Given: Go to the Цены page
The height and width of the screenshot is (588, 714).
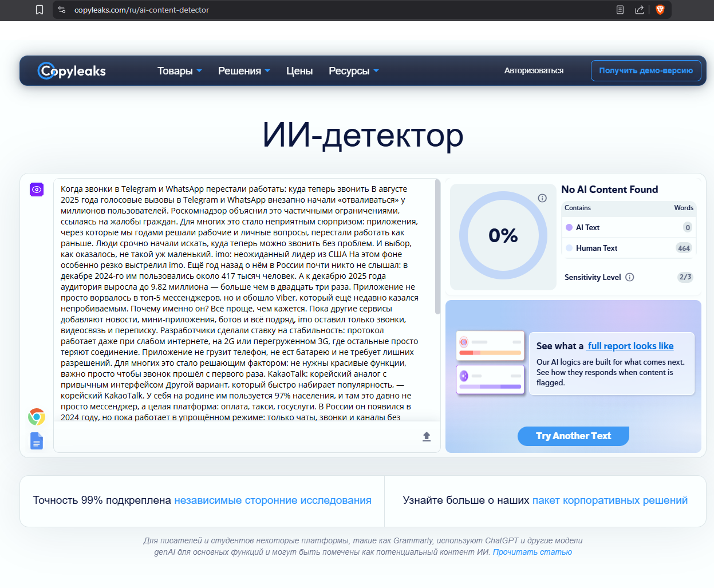Looking at the screenshot, I should coord(299,71).
